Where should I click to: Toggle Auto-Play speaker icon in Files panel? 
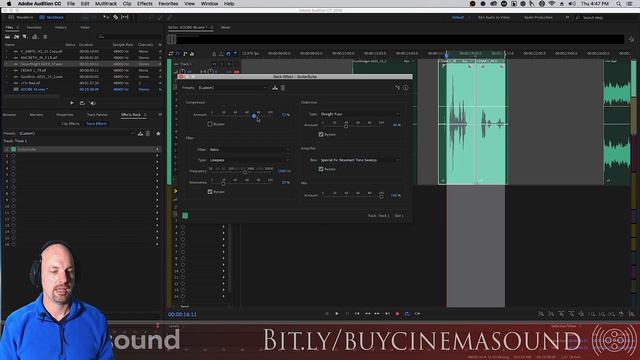[92, 103]
